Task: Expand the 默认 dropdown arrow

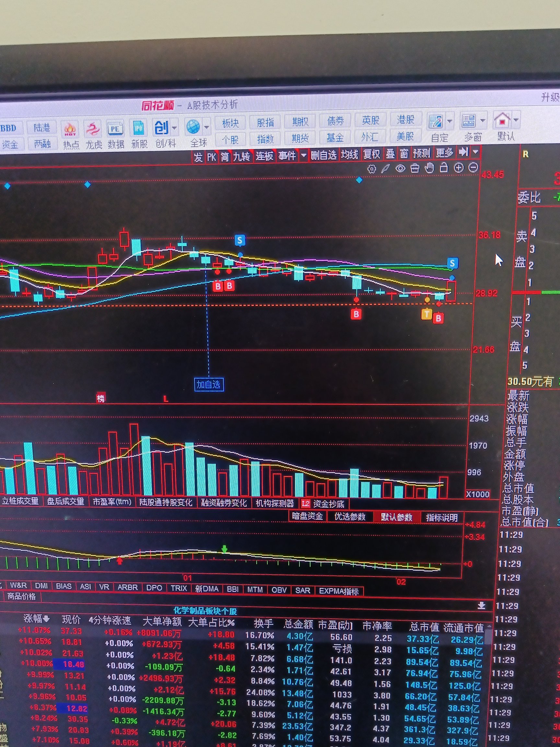Action: click(x=516, y=120)
